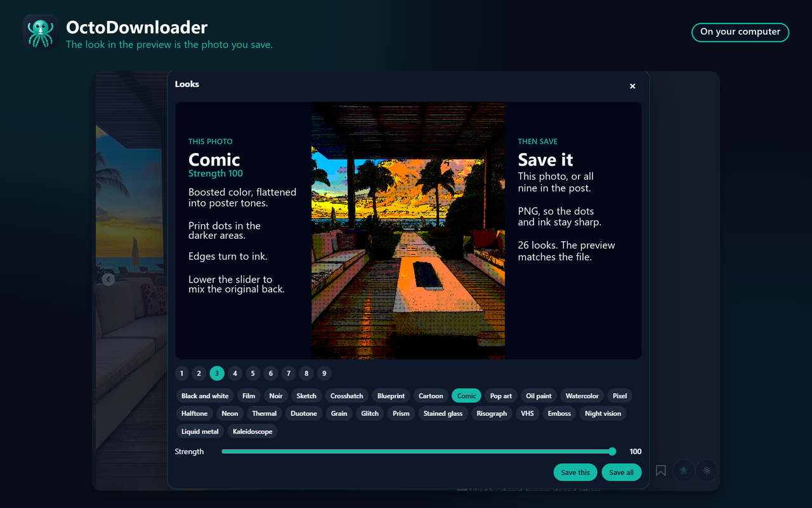
Task: Use the Duotone look
Action: pyautogui.click(x=304, y=413)
